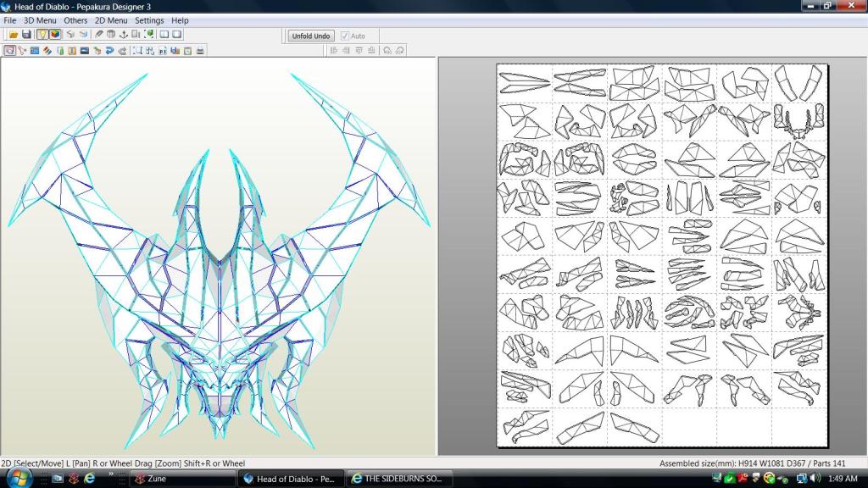868x488 pixels.
Task: Click the Windows Start button
Action: [19, 478]
